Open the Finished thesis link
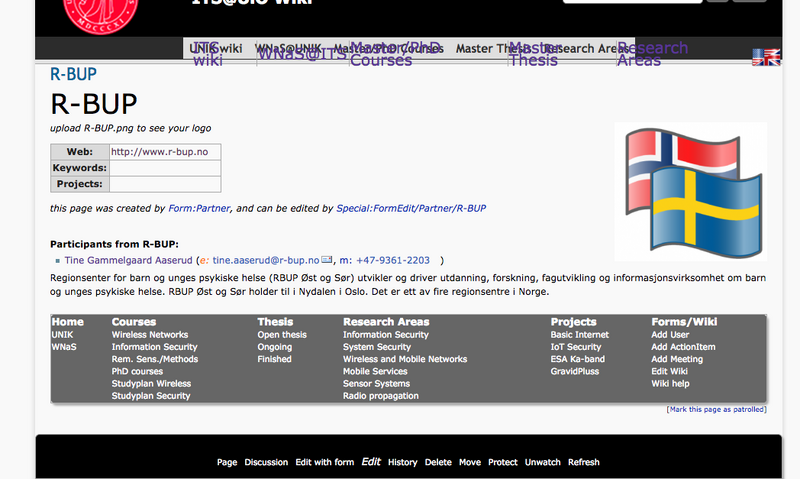The height and width of the screenshot is (479, 800). tap(274, 359)
